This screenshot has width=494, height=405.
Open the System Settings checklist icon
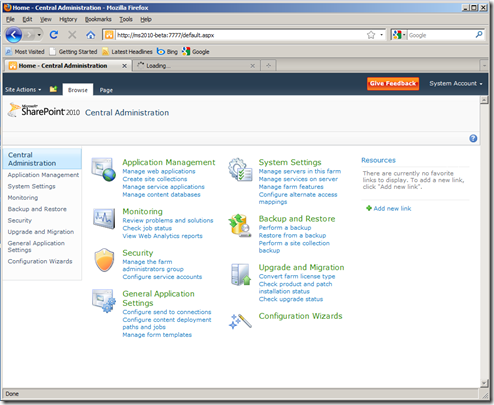click(240, 169)
